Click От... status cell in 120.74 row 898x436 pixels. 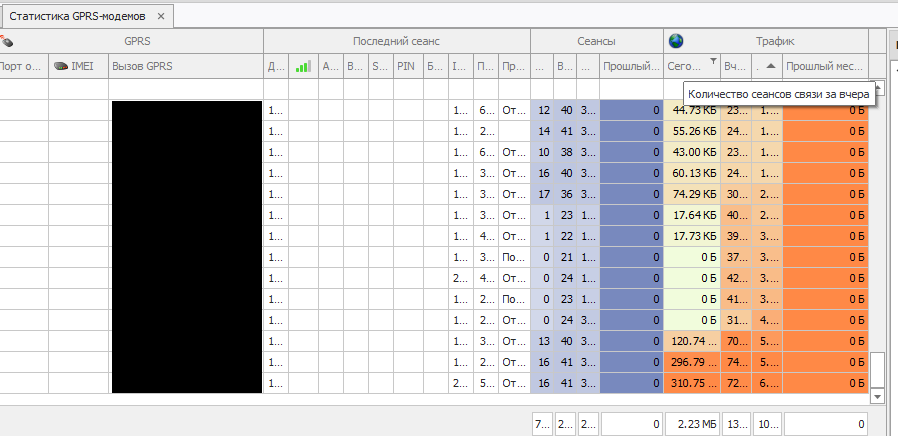coord(514,341)
